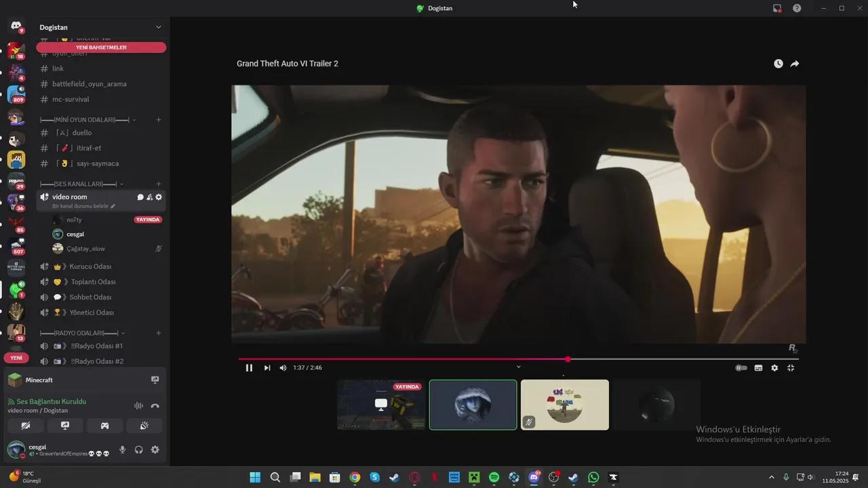Collapse participant tiles with chevron below video
868x488 pixels.
click(519, 367)
